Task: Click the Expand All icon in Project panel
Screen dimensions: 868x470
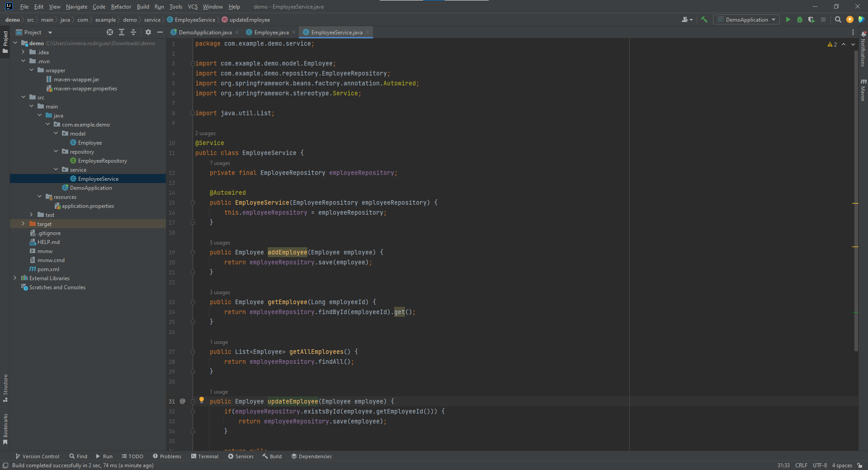Action: tap(122, 32)
